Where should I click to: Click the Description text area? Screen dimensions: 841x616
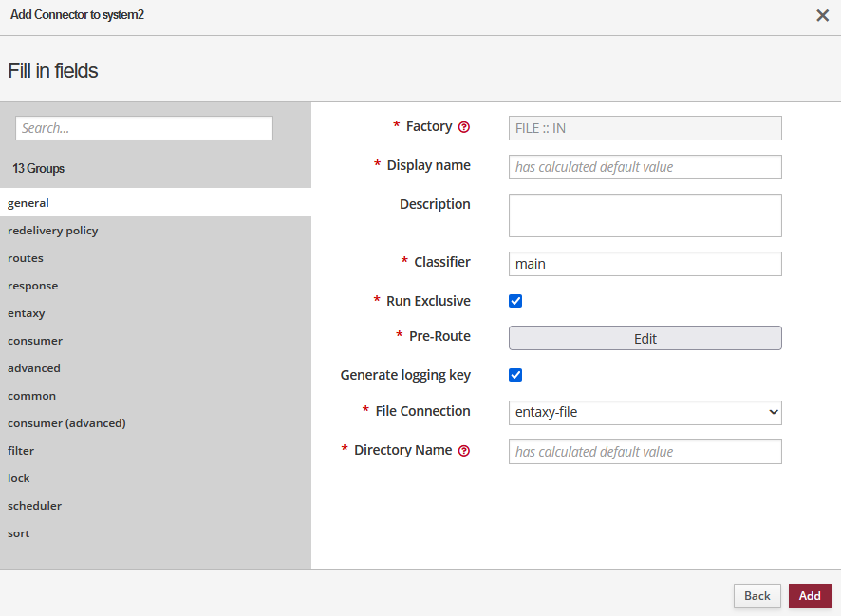click(645, 215)
